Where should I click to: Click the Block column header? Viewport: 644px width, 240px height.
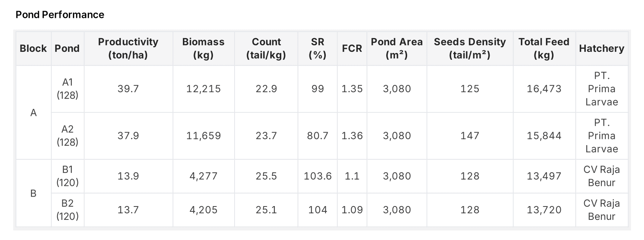tap(33, 48)
